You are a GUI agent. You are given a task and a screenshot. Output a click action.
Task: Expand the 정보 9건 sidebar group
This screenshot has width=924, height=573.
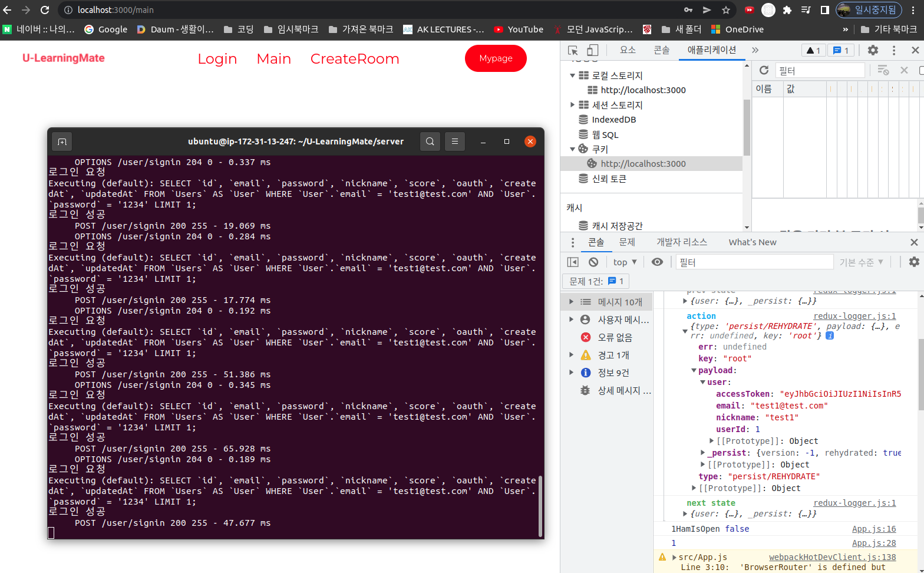(x=571, y=373)
